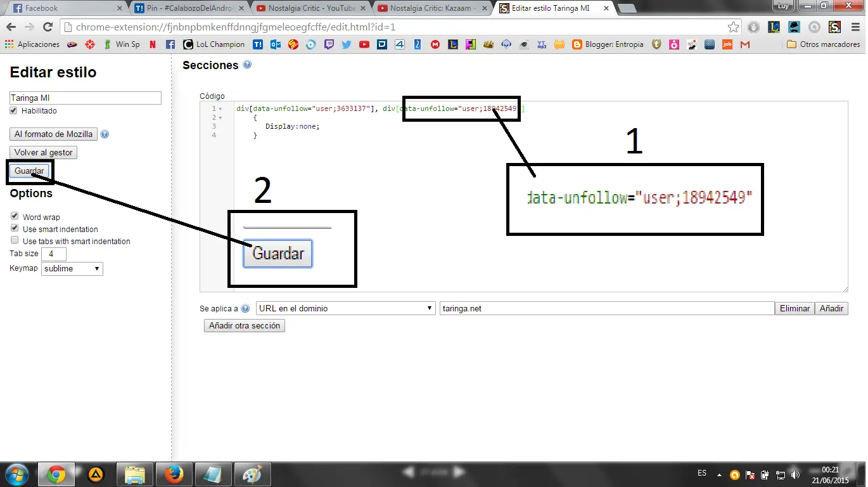Reload the page with the refresh icon
The image size is (868, 487).
pyautogui.click(x=48, y=27)
